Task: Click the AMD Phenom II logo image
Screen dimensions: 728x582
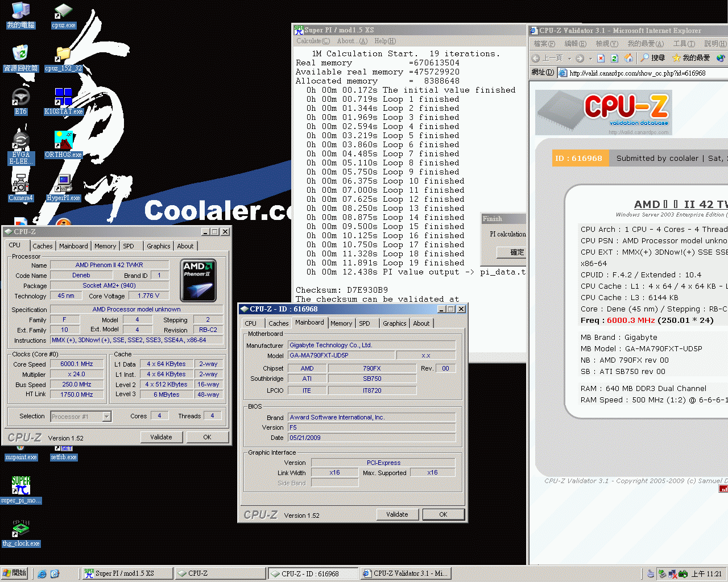Action: [198, 280]
